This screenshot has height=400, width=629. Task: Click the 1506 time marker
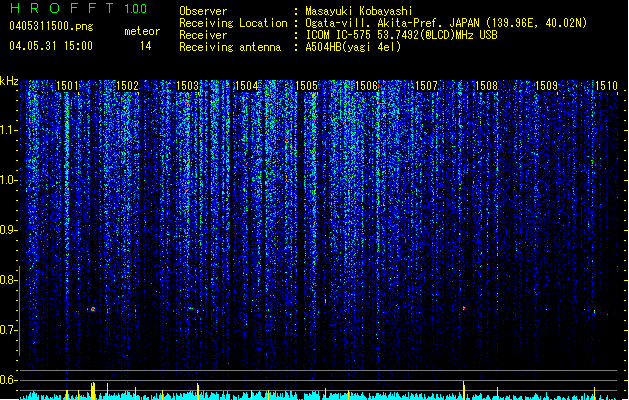[366, 86]
